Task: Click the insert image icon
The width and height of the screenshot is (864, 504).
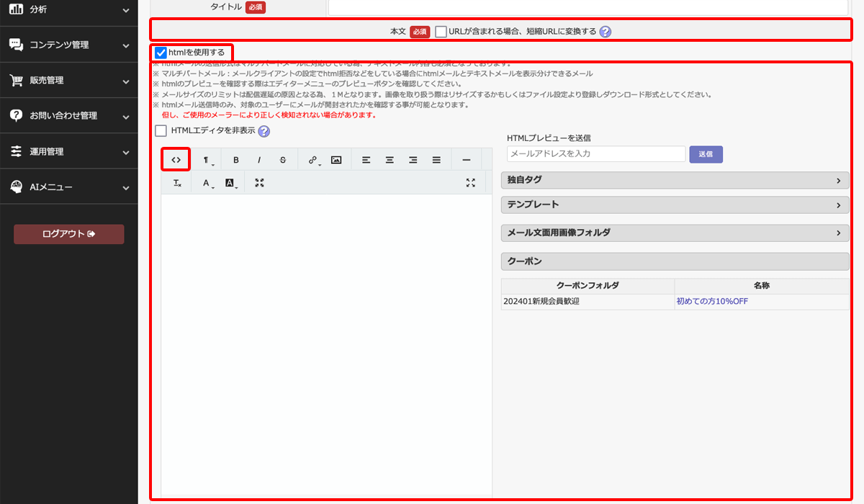Action: (x=336, y=160)
